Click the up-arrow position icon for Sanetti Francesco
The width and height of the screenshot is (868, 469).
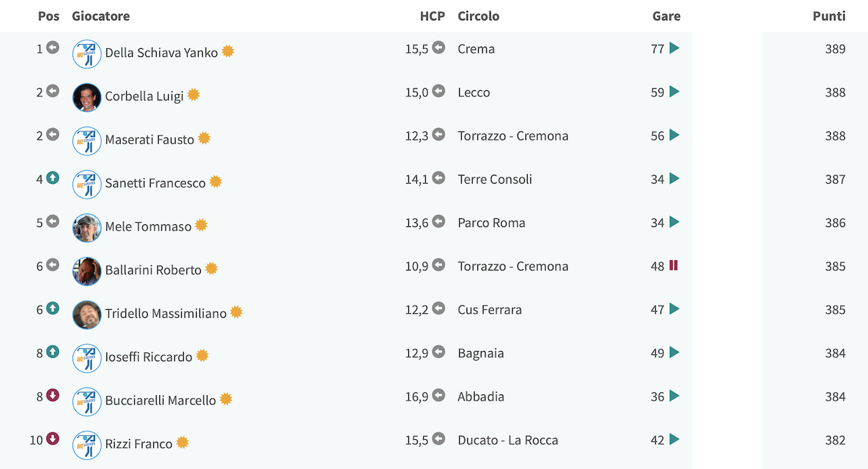(x=53, y=178)
